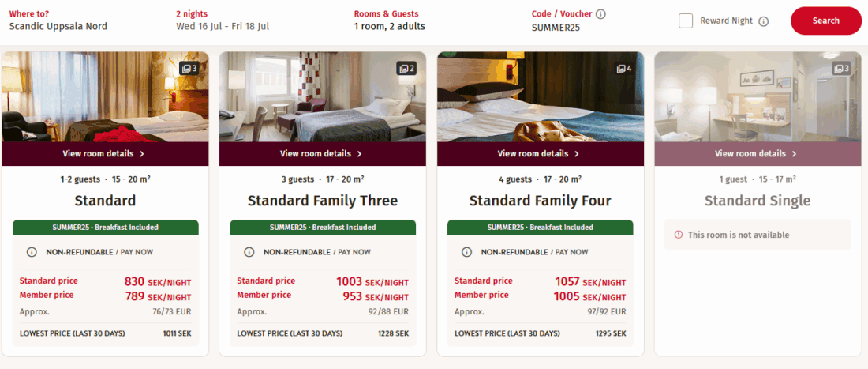Viewport: 868px width, 369px height.
Task: Open the Standard Family Four gallery icon
Action: point(624,69)
